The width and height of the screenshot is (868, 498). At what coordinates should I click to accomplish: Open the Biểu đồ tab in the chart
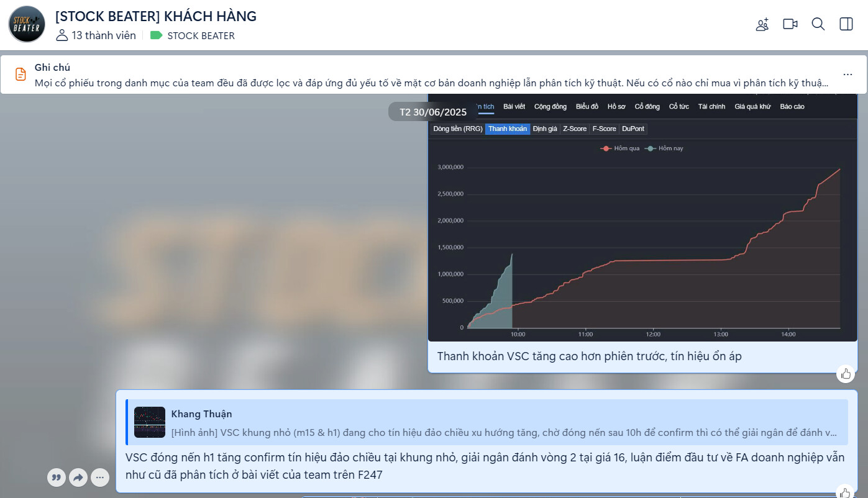[587, 107]
